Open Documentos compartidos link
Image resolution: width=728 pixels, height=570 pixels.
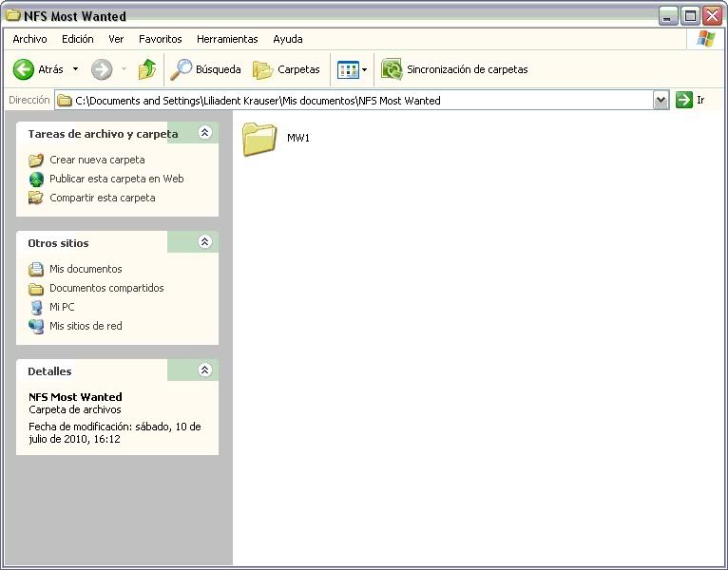point(106,288)
